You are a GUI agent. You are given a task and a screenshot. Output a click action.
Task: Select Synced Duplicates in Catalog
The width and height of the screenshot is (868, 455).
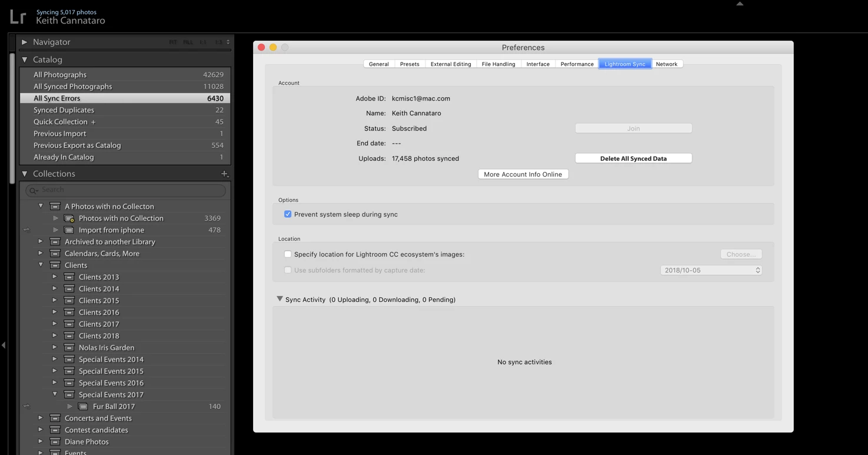[x=125, y=110]
